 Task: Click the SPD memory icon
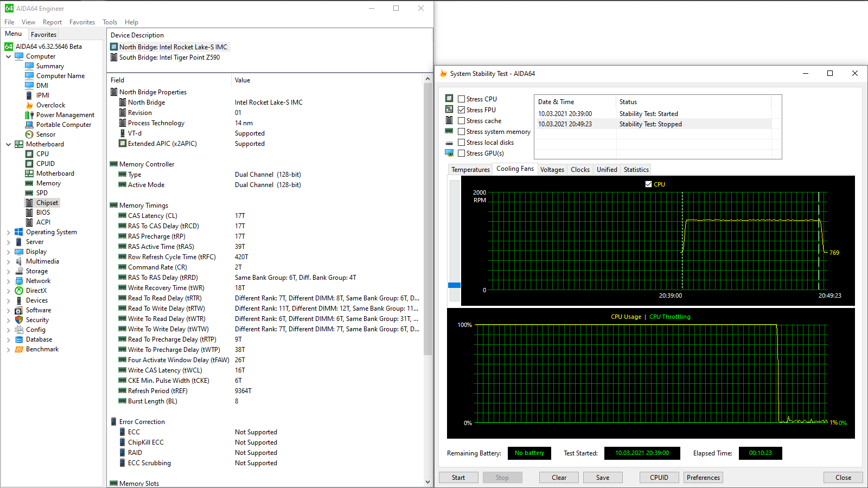point(29,193)
